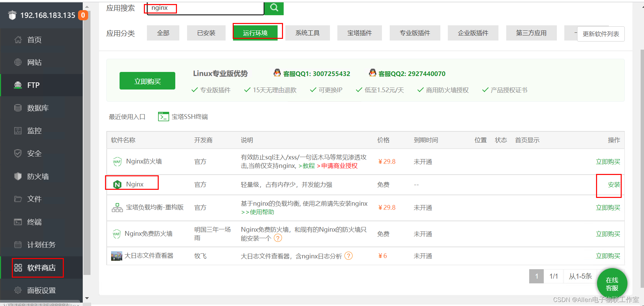Click the folder icon beside 文件
Image resolution: width=644 pixels, height=306 pixels.
(x=18, y=199)
